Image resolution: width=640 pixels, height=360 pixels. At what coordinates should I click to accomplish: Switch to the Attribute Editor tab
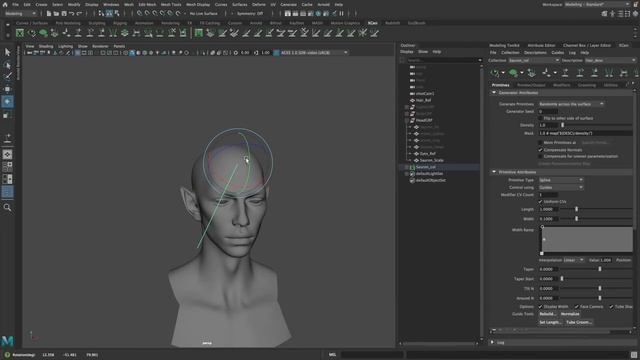click(541, 45)
